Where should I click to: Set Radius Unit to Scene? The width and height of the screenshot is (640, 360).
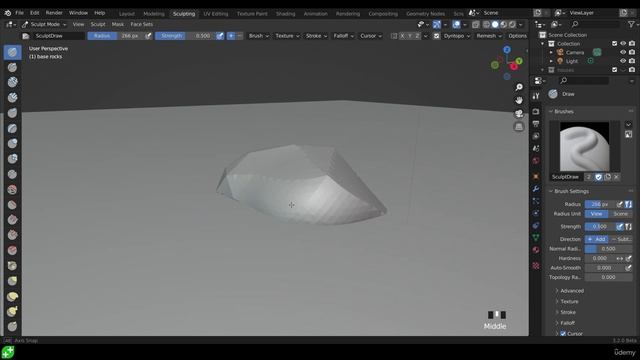[620, 214]
